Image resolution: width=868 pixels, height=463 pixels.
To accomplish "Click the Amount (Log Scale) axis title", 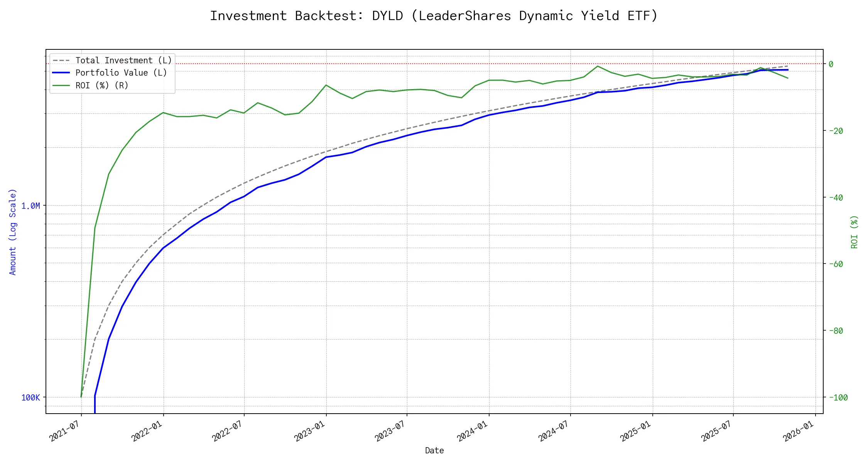I will 13,231.
